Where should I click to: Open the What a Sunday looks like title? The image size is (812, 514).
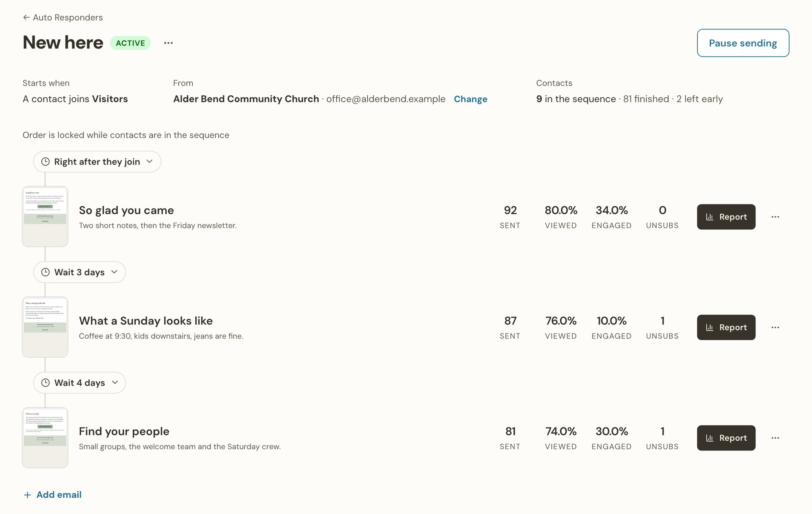coord(146,321)
